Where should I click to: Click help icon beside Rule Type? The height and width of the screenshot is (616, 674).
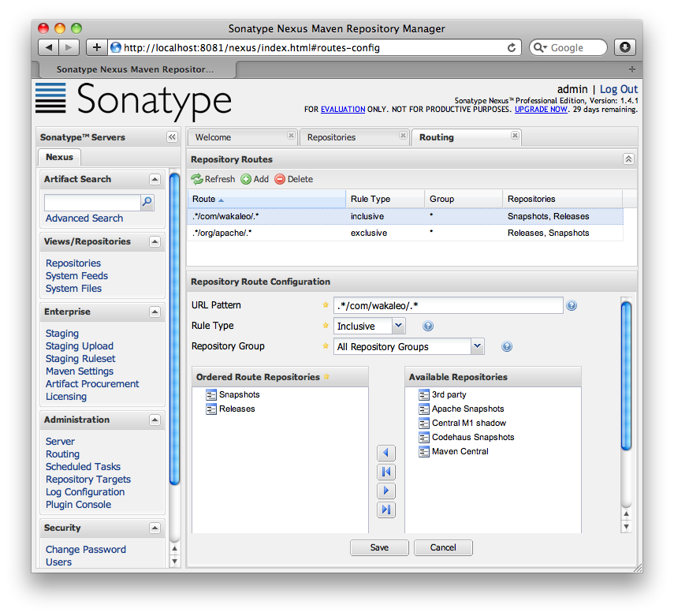pos(428,326)
